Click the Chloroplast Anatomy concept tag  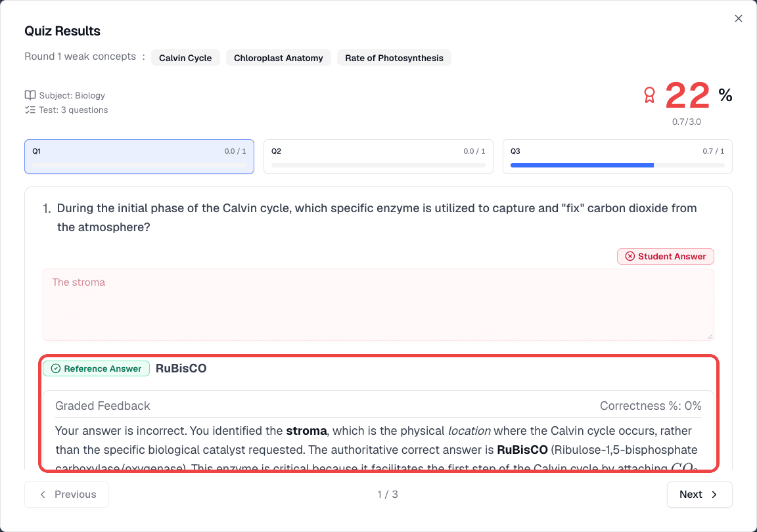click(x=279, y=58)
